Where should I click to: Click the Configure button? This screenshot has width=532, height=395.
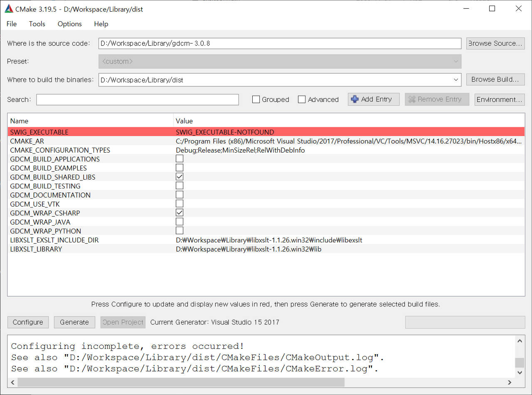click(x=28, y=322)
